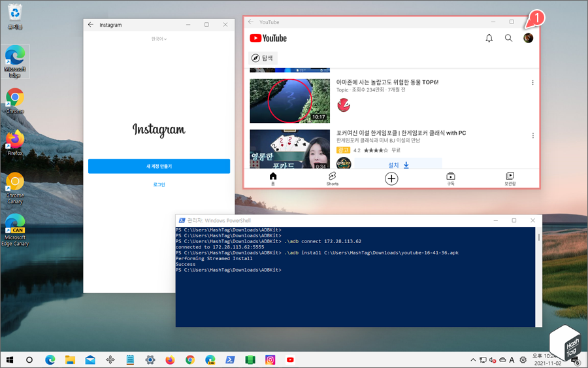Expand the hidden system tray icons
This screenshot has height=368, width=588.
coord(473,360)
